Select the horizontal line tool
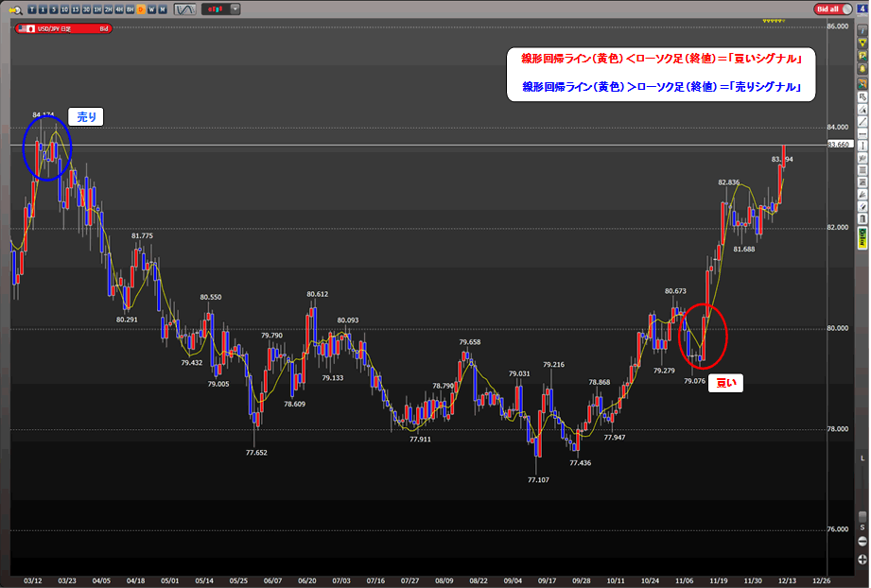 [863, 134]
